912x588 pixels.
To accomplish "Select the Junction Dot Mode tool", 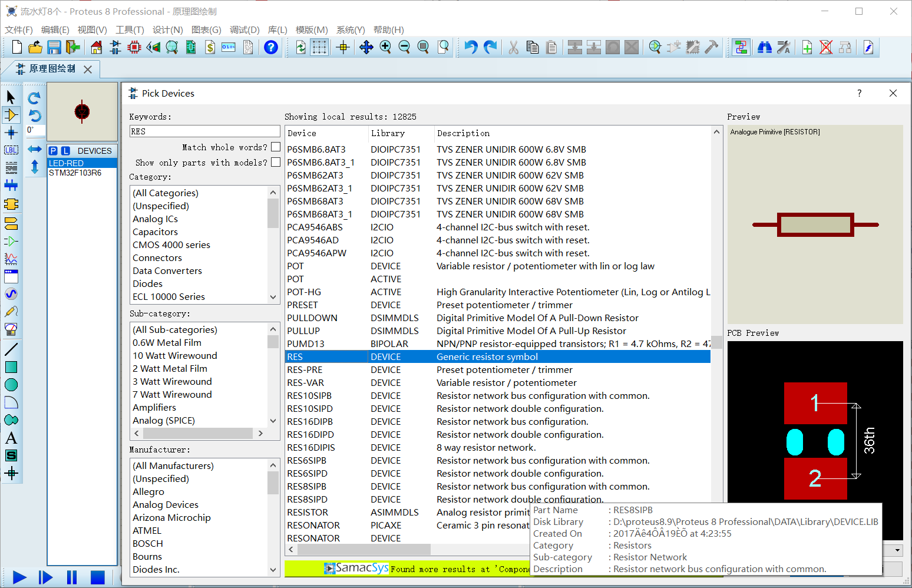I will tap(11, 132).
